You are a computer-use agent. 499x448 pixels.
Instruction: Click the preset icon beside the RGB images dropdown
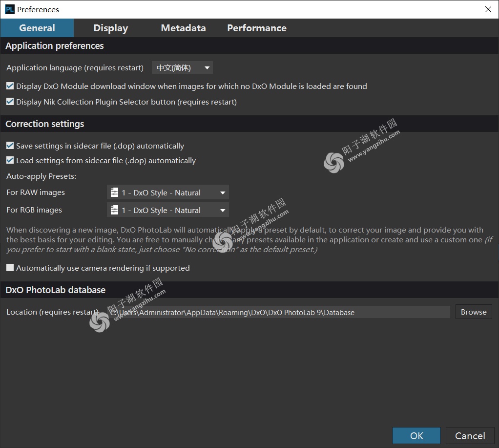coord(114,210)
